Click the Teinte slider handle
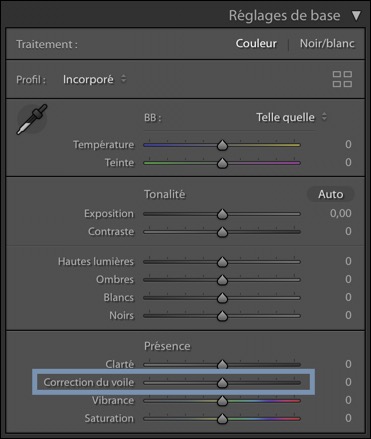Image resolution: width=371 pixels, height=439 pixels. (x=222, y=163)
